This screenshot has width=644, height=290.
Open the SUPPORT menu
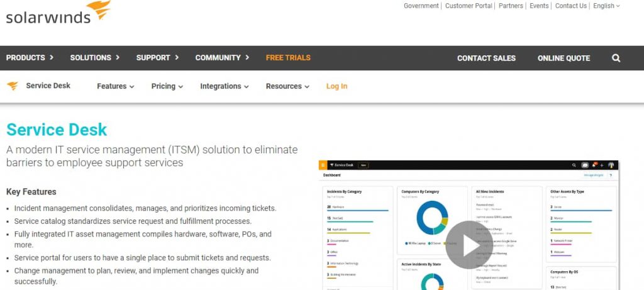coord(157,58)
